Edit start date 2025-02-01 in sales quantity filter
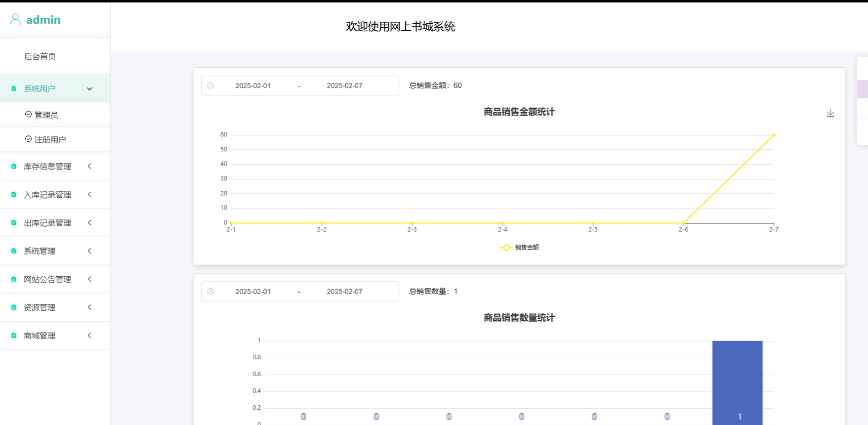 pyautogui.click(x=253, y=292)
